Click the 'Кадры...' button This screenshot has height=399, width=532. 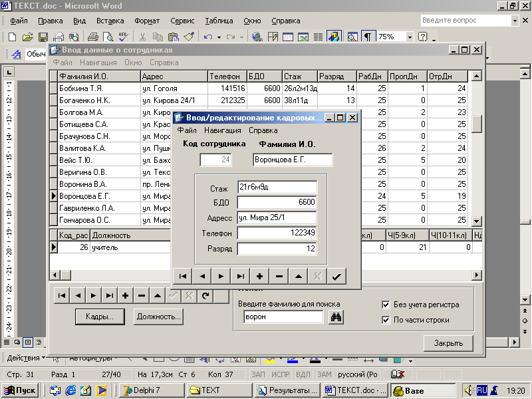[x=100, y=317]
